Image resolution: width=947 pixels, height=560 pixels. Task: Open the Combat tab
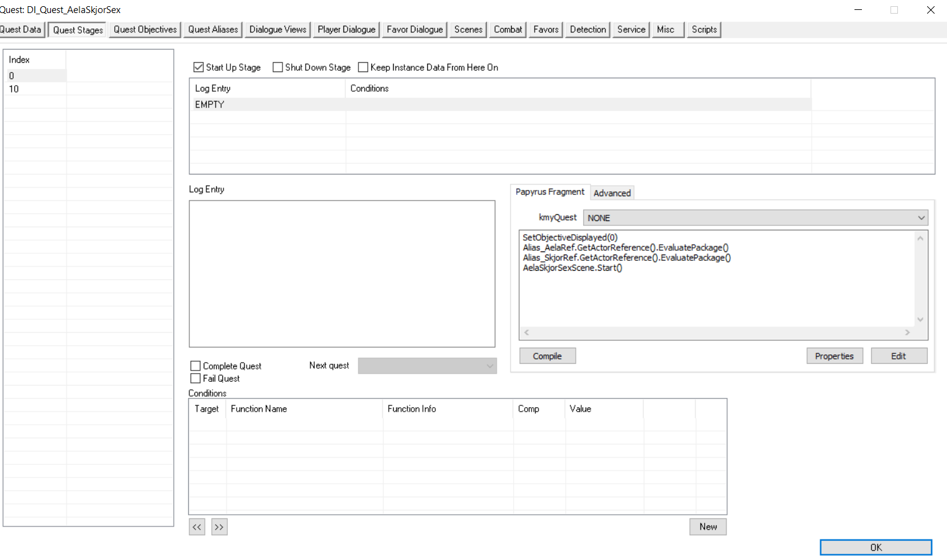[x=508, y=30]
